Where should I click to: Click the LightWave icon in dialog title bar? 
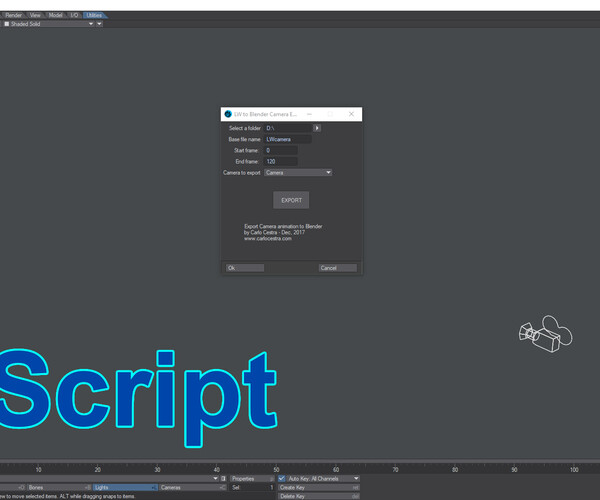tap(228, 114)
